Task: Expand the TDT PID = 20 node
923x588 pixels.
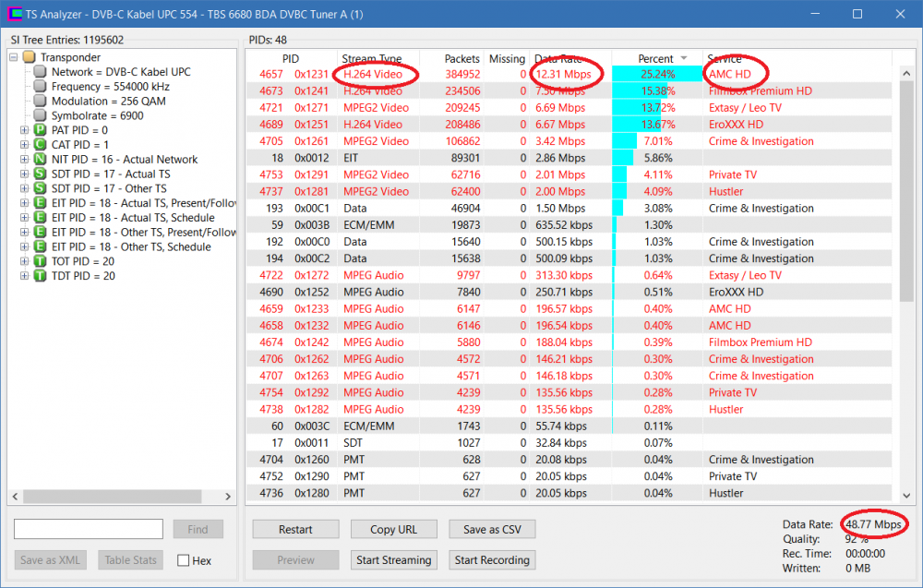Action: (24, 275)
